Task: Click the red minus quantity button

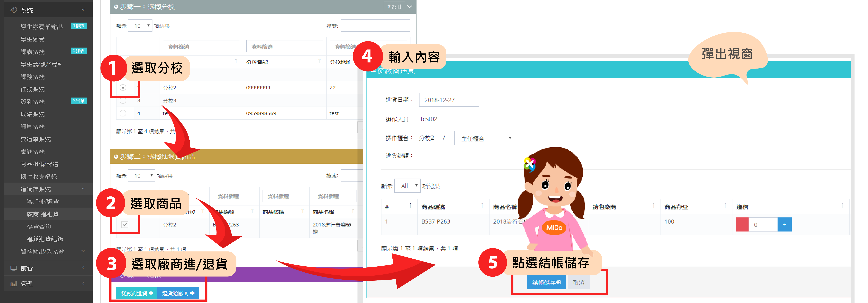Action: point(742,225)
